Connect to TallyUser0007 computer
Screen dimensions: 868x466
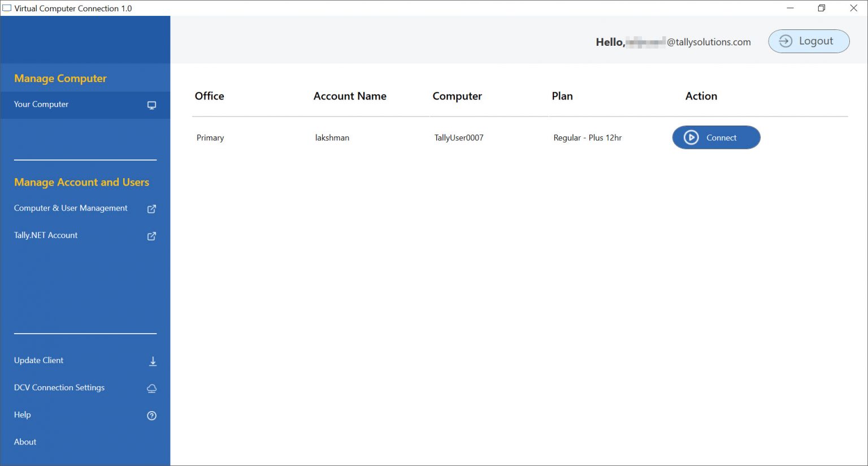coord(716,137)
